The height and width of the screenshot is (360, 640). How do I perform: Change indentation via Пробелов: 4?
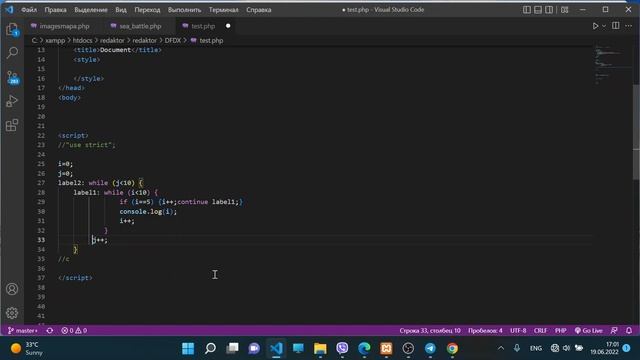point(485,330)
